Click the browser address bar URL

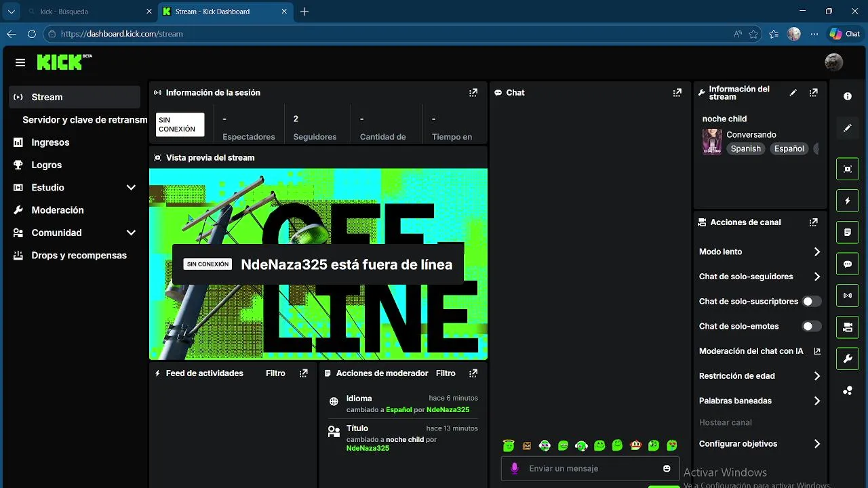[x=122, y=34]
